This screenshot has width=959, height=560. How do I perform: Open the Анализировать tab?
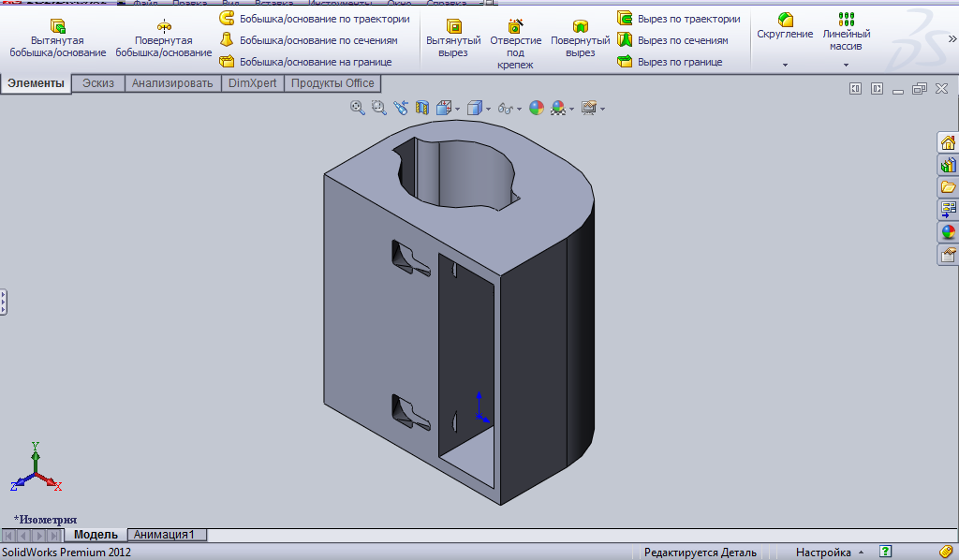(172, 83)
